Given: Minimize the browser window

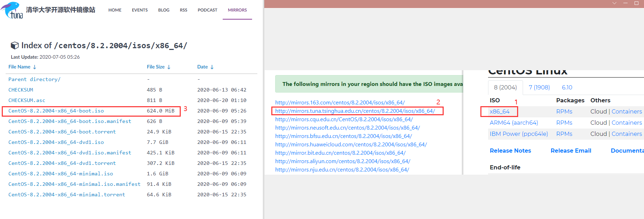Looking at the screenshot, I should coord(625,3).
